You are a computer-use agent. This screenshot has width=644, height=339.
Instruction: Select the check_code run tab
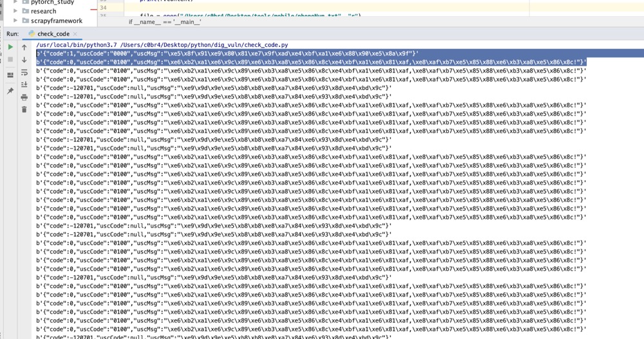coord(53,33)
